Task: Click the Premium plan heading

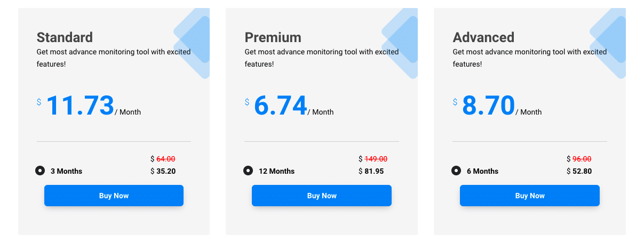Action: [x=273, y=37]
